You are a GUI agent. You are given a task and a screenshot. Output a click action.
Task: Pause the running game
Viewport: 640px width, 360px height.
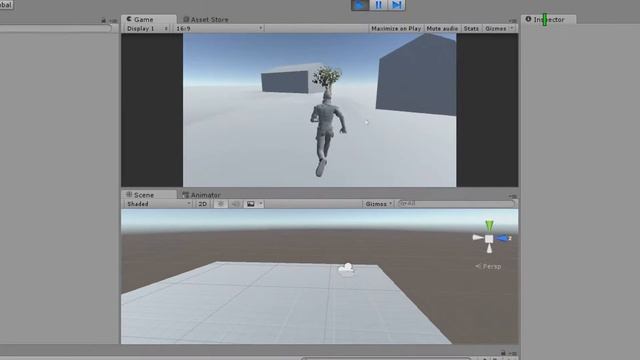(378, 5)
